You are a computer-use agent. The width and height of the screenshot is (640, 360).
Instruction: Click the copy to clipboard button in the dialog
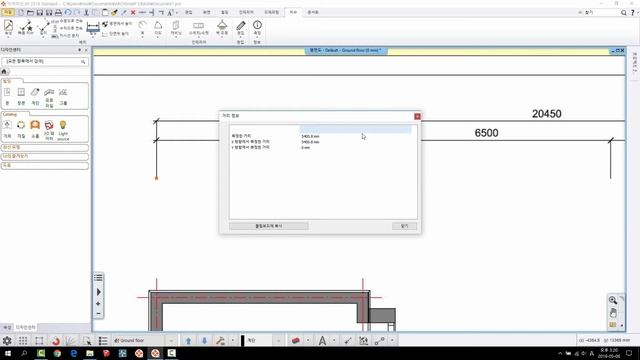[269, 226]
